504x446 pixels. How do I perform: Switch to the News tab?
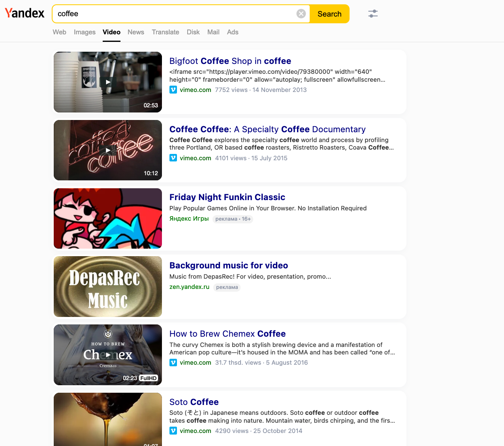(136, 32)
